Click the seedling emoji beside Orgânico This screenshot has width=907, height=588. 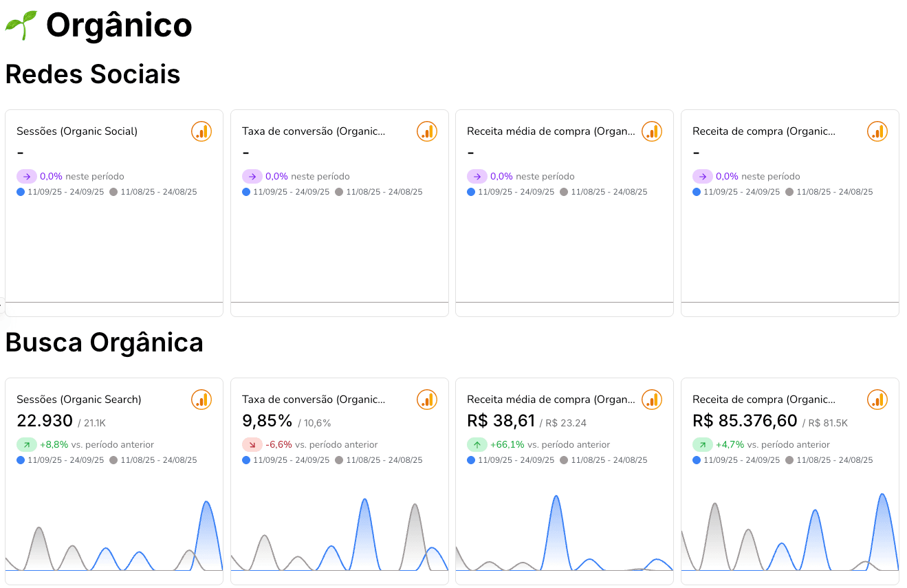21,25
